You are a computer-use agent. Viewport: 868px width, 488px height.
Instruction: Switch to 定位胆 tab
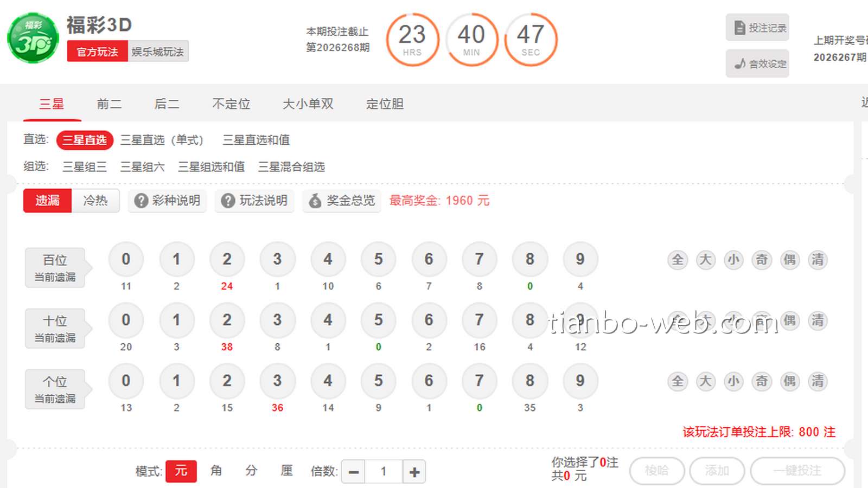(385, 104)
